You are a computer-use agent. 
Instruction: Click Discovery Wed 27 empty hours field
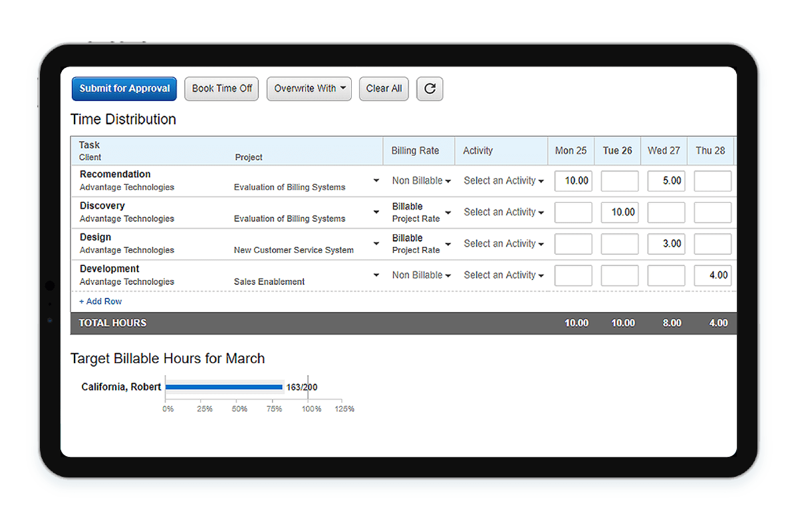[666, 212]
